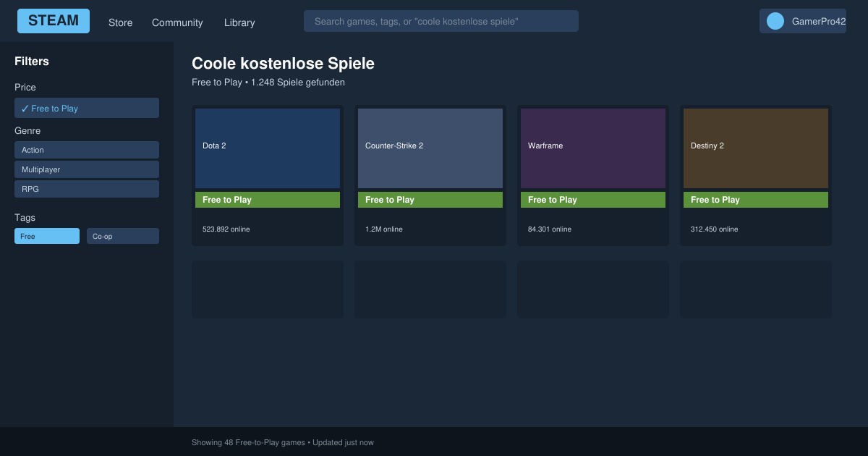Screen dimensions: 868x456
Task: Toggle the Co-op tag
Action: [x=123, y=236]
